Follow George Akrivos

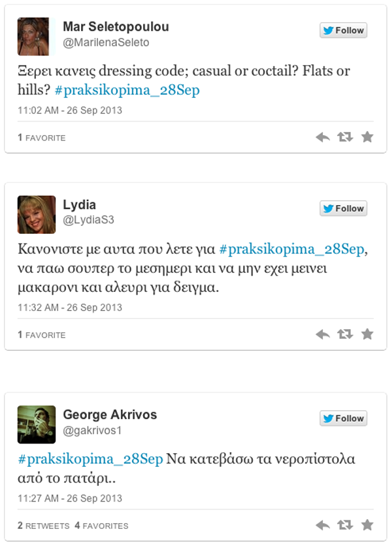click(343, 418)
